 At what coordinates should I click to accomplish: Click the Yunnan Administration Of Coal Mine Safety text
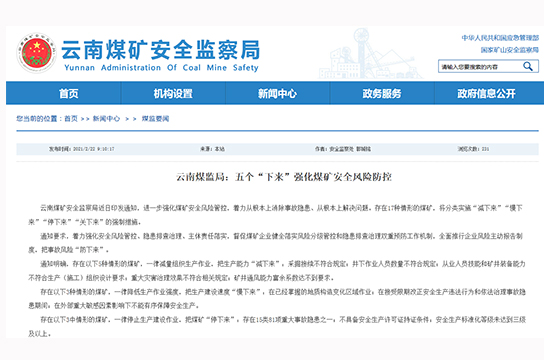click(161, 68)
